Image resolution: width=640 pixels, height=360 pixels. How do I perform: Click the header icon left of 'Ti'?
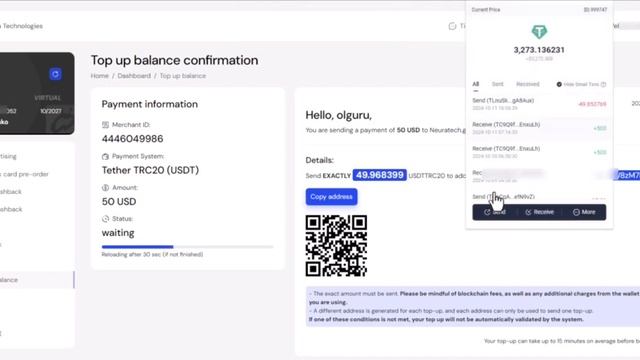point(452,26)
